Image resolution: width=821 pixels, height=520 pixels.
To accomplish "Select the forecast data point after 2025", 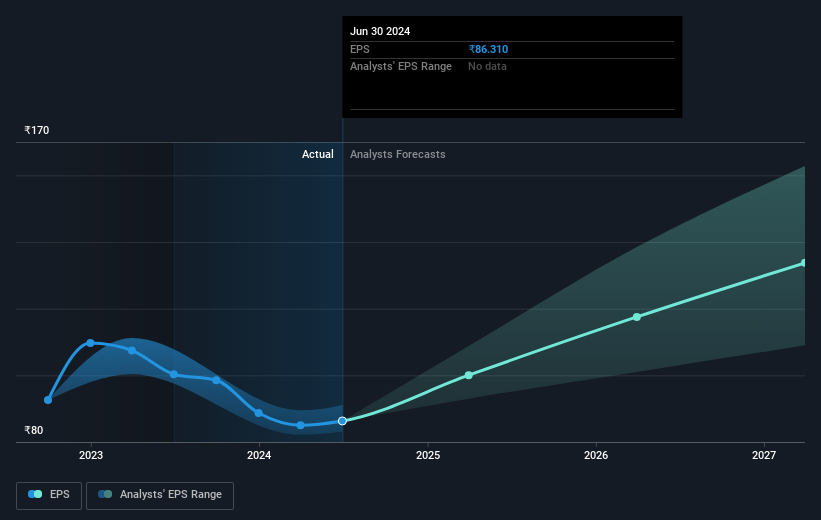I will click(x=469, y=375).
